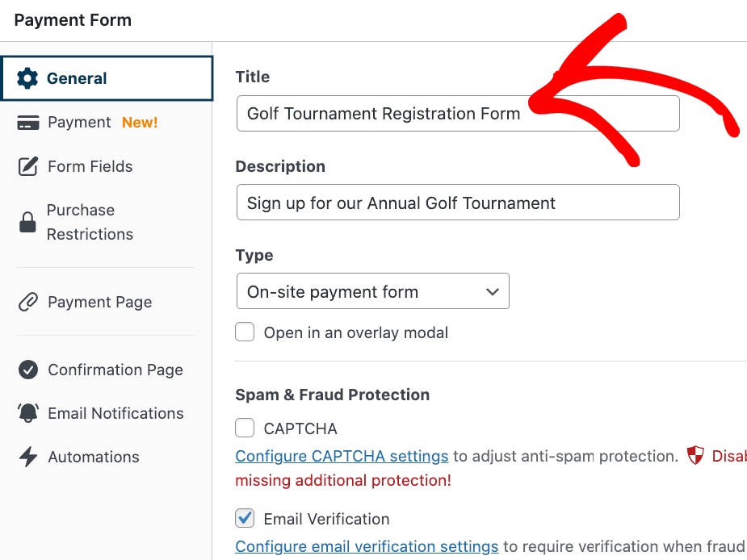Uncheck the Email Verification checkbox

pyautogui.click(x=245, y=518)
